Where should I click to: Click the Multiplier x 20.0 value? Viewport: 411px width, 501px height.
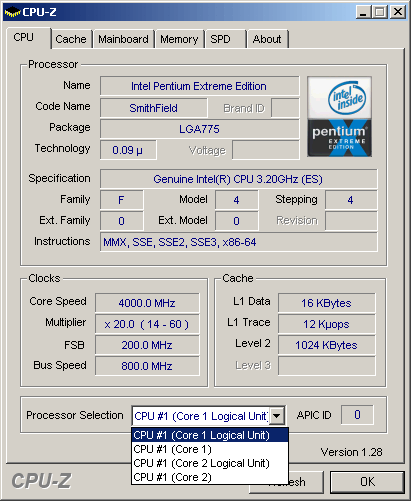pyautogui.click(x=147, y=324)
